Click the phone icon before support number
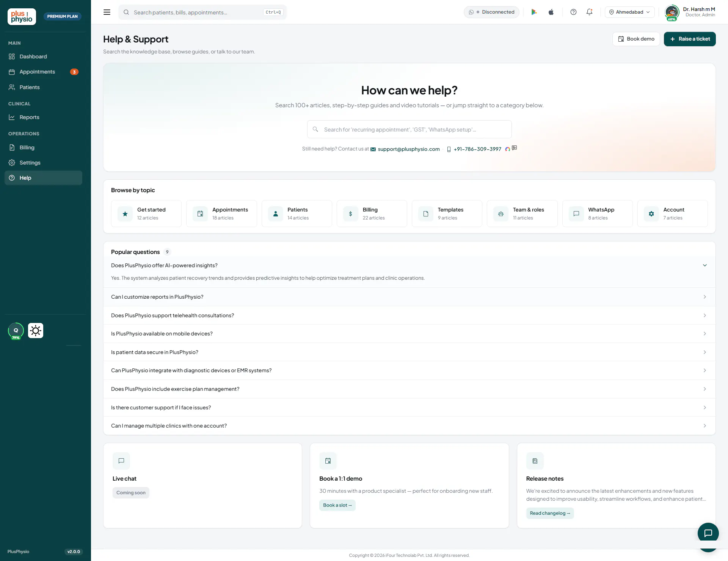This screenshot has height=561, width=728. pos(449,149)
